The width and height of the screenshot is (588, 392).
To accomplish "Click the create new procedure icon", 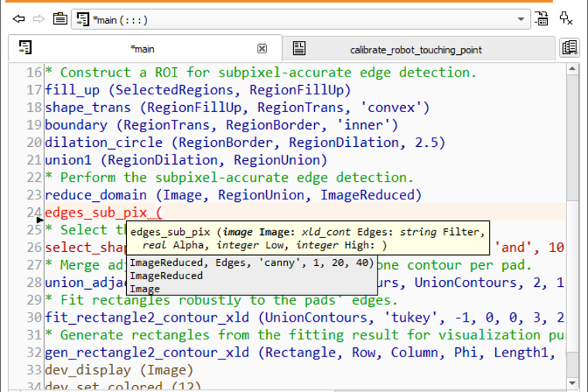I will click(542, 19).
